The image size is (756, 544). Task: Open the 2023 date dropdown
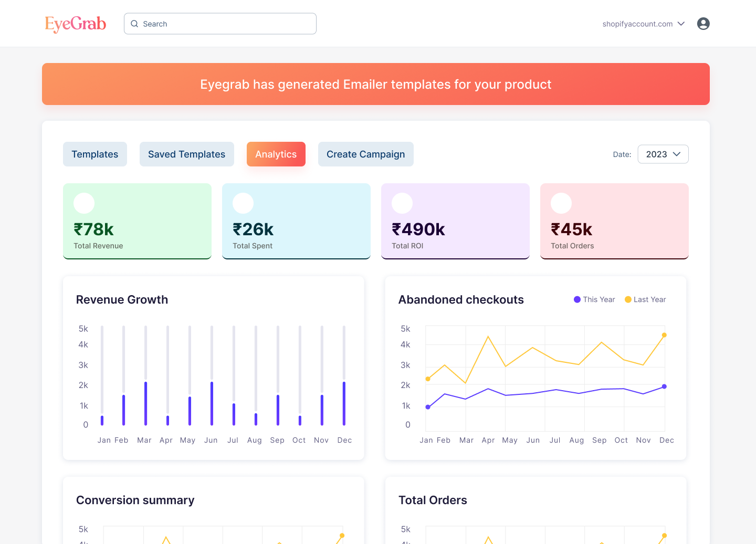click(x=663, y=154)
